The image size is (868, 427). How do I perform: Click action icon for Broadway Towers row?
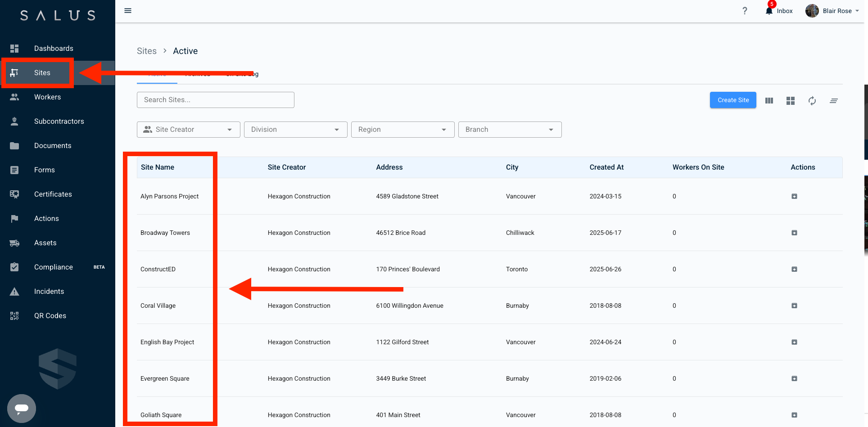(794, 233)
